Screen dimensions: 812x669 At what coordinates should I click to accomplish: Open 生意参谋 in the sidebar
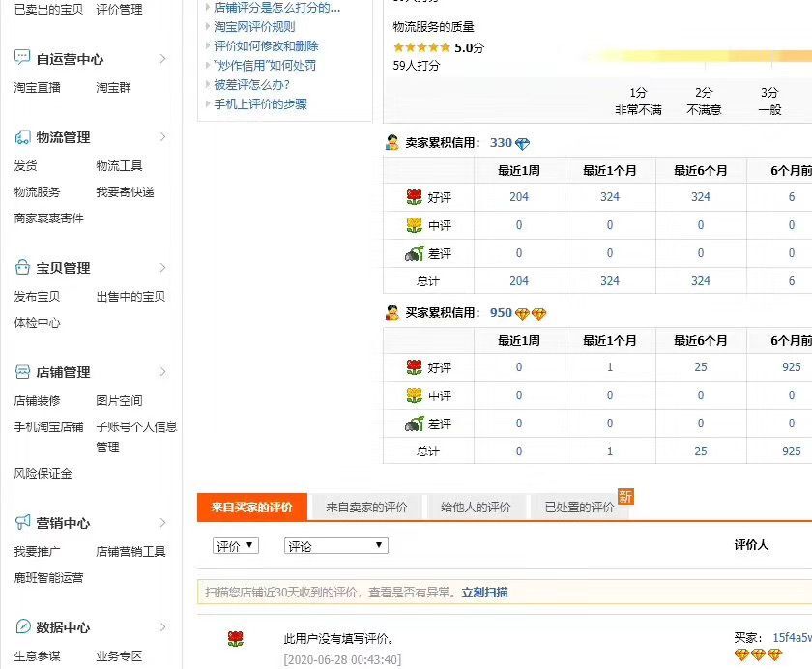tap(38, 656)
